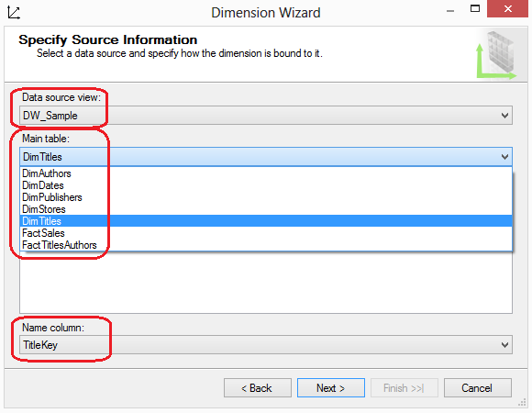The width and height of the screenshot is (532, 413).
Task: Minimize the Dimension Wizard window
Action: point(450,11)
